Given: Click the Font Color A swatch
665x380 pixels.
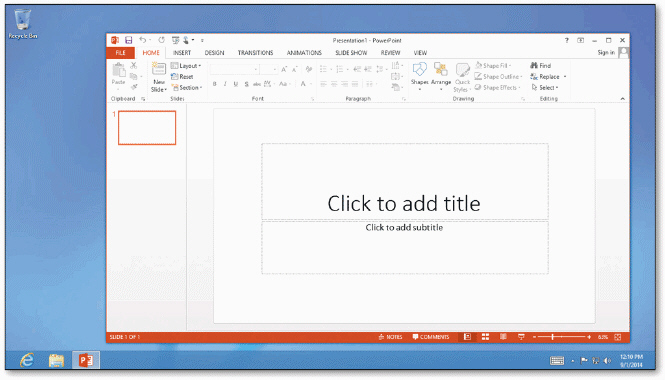Looking at the screenshot, I should tap(303, 84).
